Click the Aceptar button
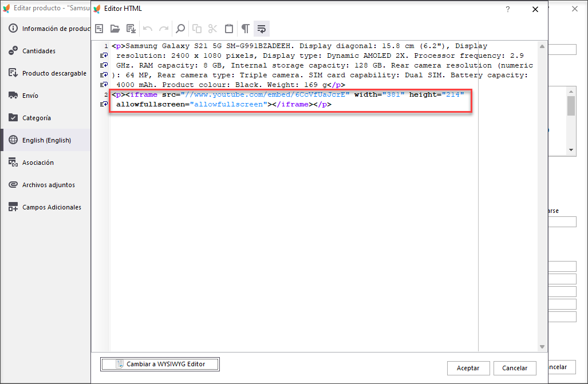This screenshot has height=384, width=588. (x=468, y=368)
